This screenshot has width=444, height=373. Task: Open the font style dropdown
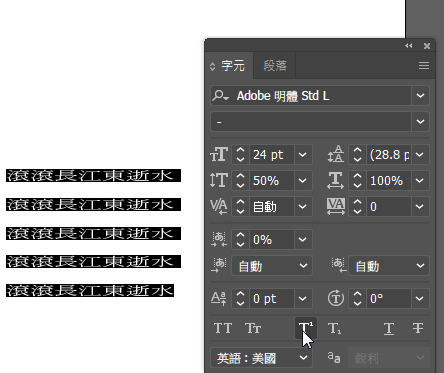(420, 121)
